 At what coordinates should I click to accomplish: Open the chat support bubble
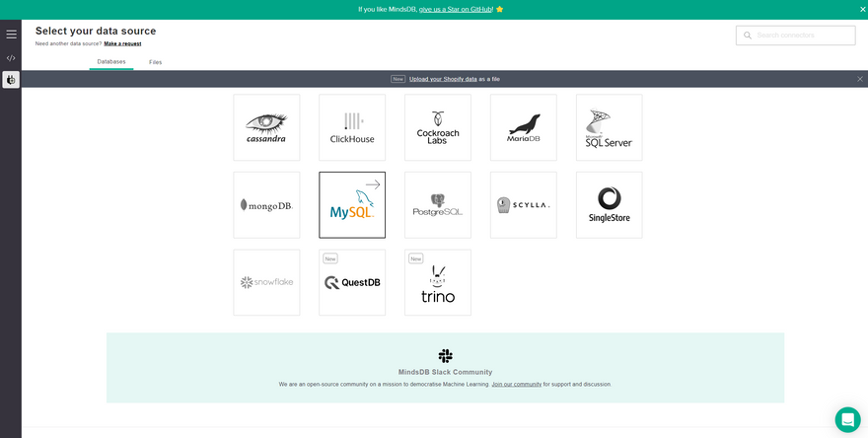coord(847,419)
